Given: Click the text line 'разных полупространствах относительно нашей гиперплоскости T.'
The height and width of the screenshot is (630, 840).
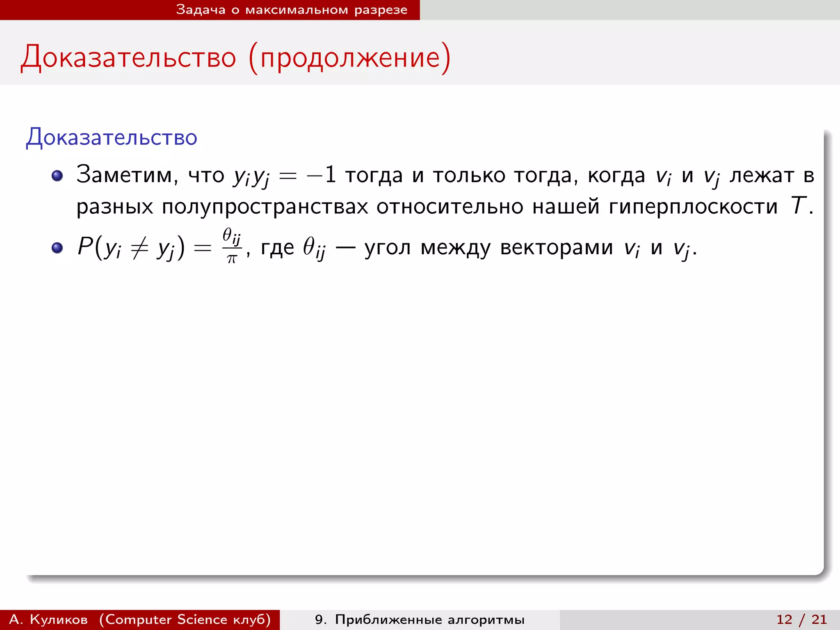Looking at the screenshot, I should pos(445,206).
